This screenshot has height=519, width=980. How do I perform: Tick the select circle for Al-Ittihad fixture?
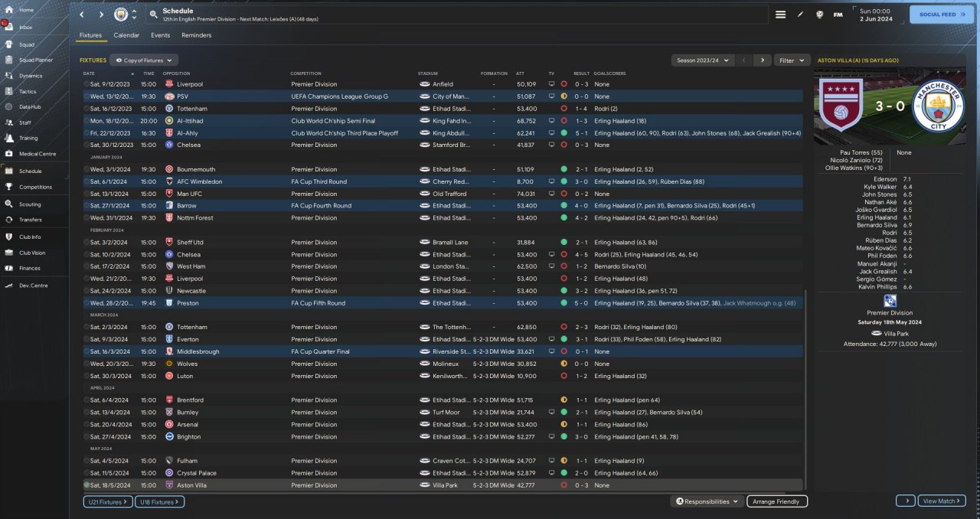pos(87,121)
